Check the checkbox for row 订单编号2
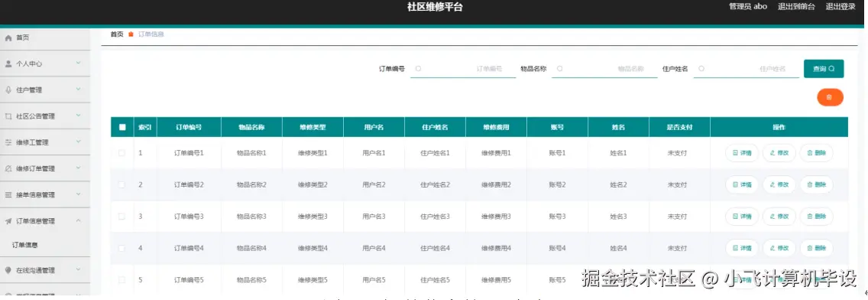Image resolution: width=868 pixels, height=300 pixels. tap(121, 184)
